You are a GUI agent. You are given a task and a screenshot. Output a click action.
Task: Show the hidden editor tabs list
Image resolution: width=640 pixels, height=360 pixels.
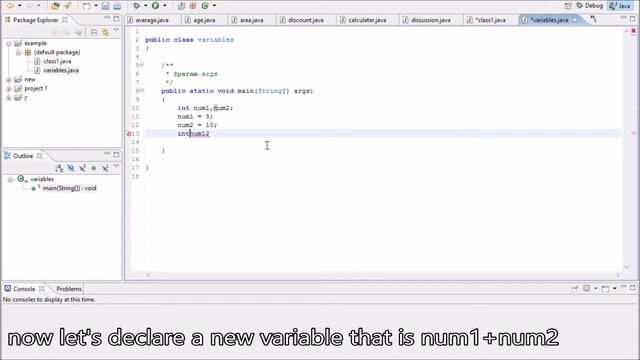[593, 19]
